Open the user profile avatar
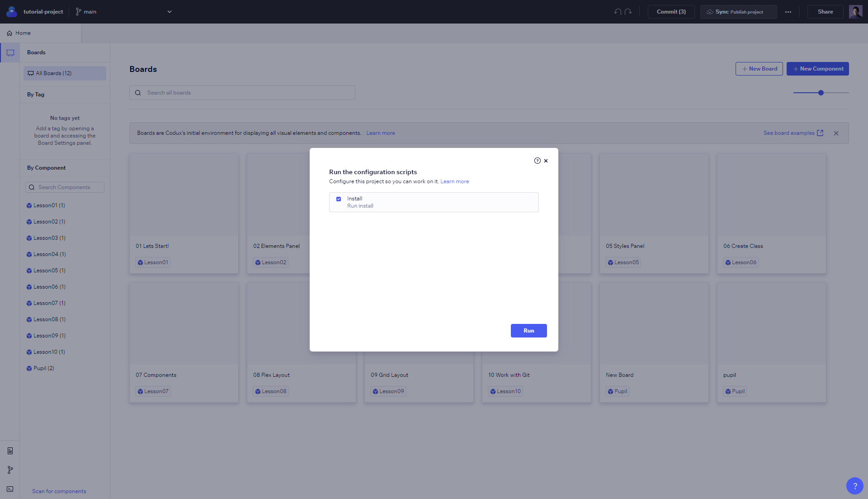Image resolution: width=868 pixels, height=499 pixels. 855,12
